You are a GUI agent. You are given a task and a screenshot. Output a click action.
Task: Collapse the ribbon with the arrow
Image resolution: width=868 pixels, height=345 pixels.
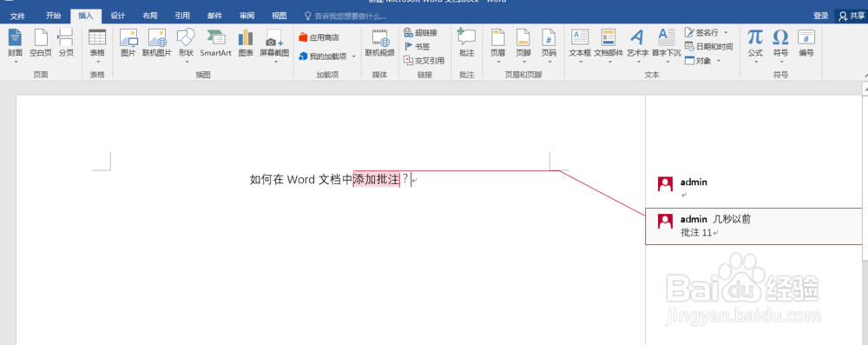point(865,75)
